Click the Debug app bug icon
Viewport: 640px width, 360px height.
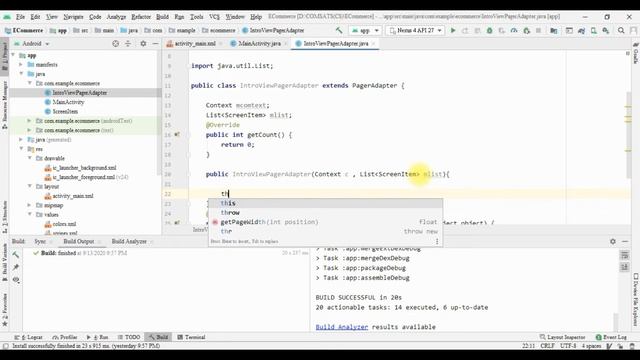489,30
